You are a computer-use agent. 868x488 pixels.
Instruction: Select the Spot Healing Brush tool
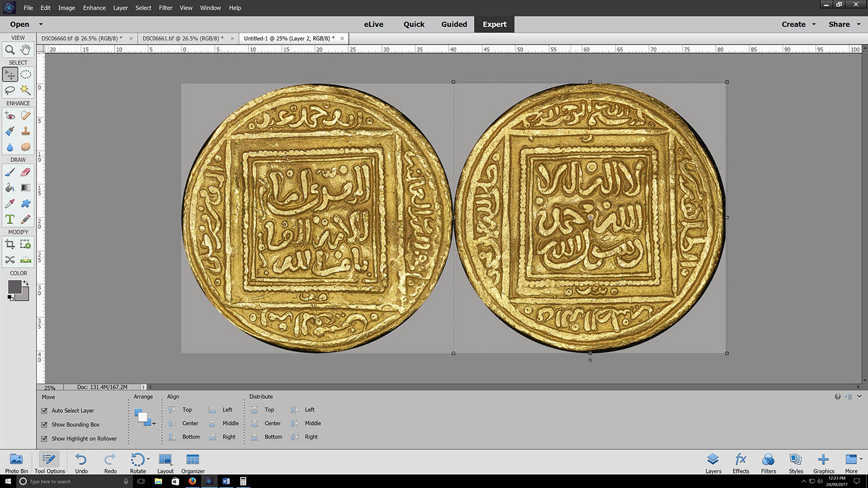coord(25,116)
